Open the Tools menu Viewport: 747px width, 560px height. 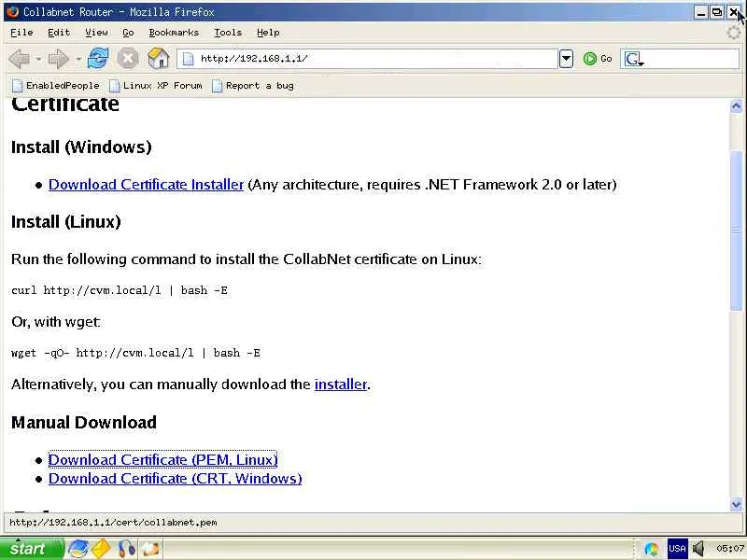(x=228, y=33)
